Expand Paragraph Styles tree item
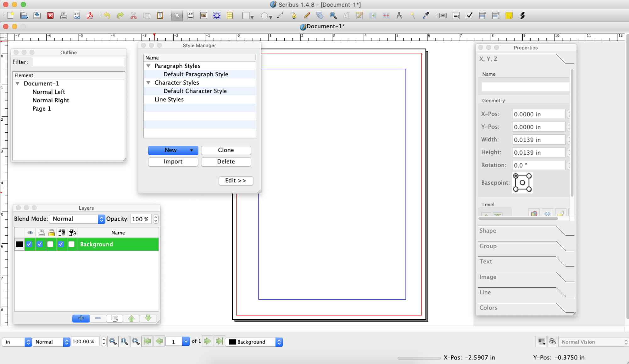 point(148,66)
